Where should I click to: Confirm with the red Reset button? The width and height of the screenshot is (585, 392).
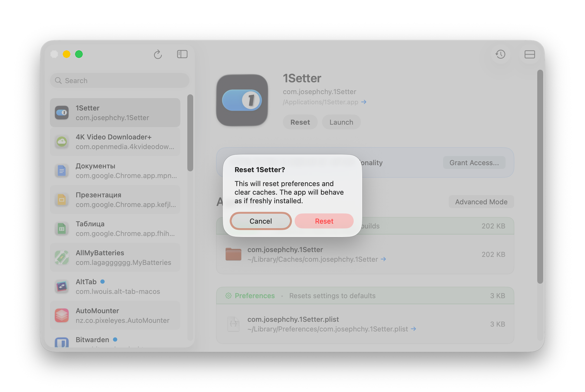point(324,221)
